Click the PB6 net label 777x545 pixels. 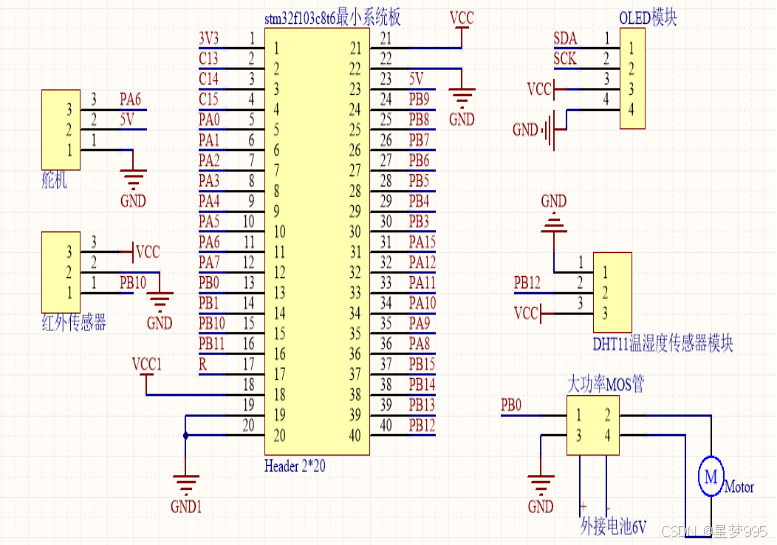click(x=419, y=161)
